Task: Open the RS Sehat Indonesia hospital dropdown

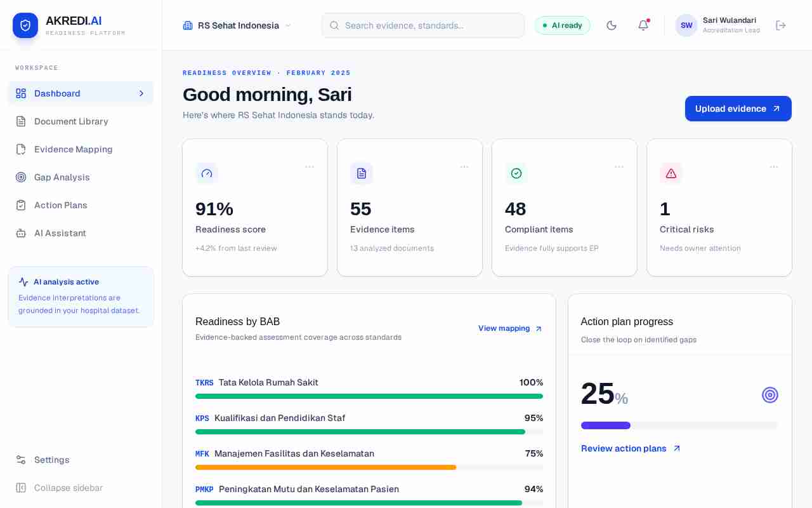Action: point(237,25)
